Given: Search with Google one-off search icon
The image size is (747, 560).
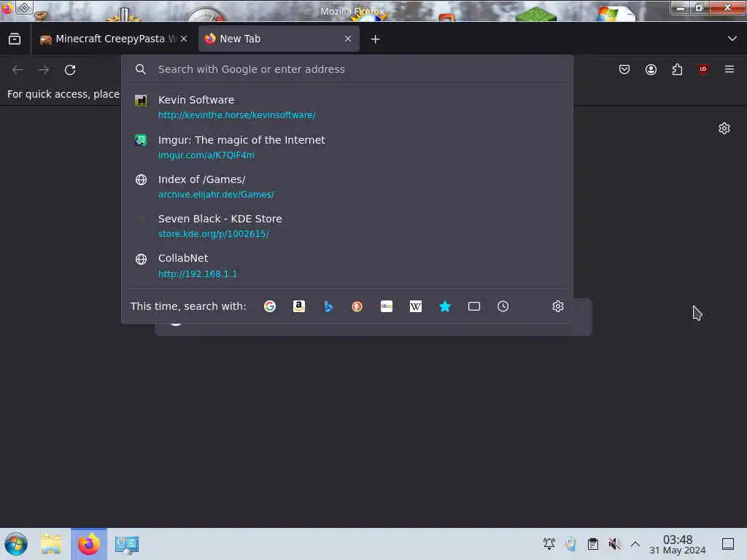Looking at the screenshot, I should pyautogui.click(x=270, y=306).
